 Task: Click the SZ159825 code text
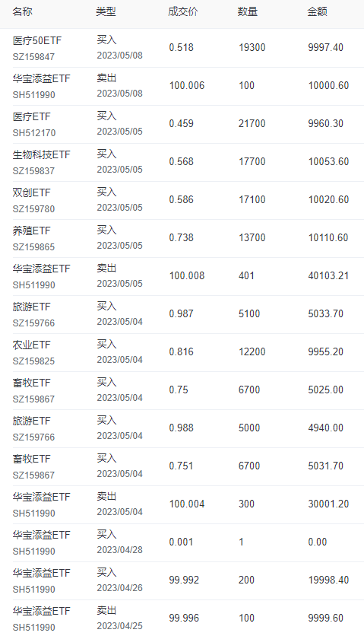[33, 361]
